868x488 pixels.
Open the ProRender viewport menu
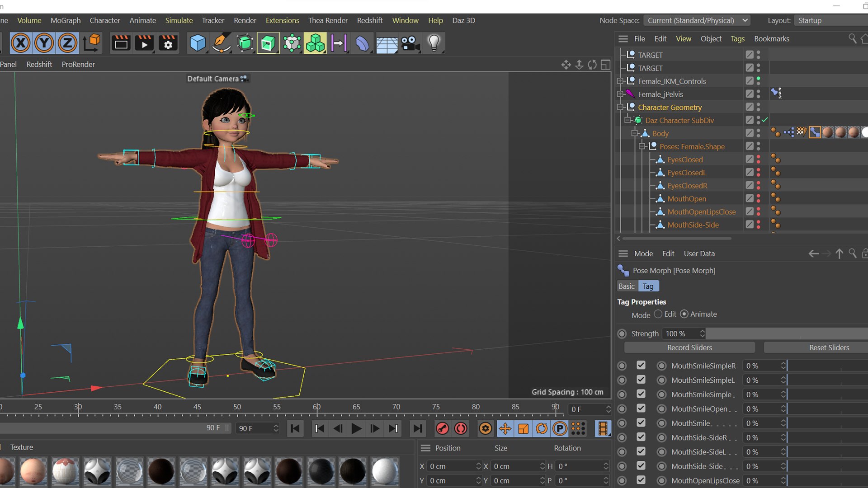[x=78, y=64]
